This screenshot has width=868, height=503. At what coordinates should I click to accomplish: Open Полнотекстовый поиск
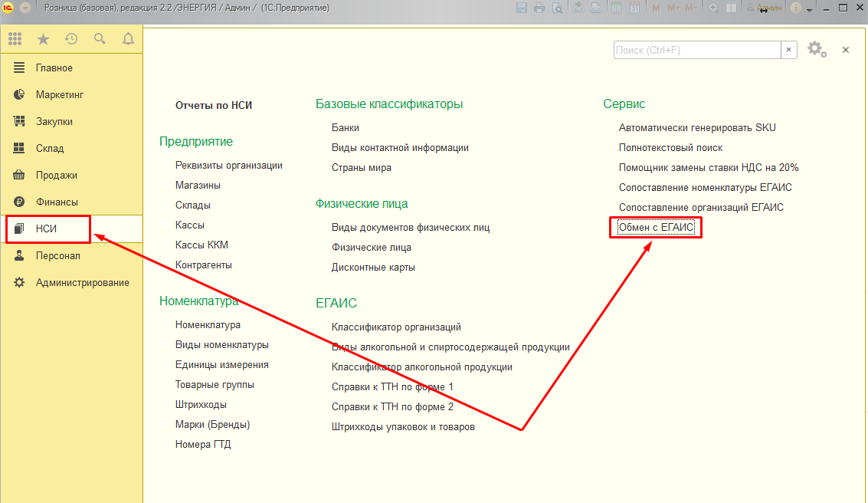[x=671, y=147]
